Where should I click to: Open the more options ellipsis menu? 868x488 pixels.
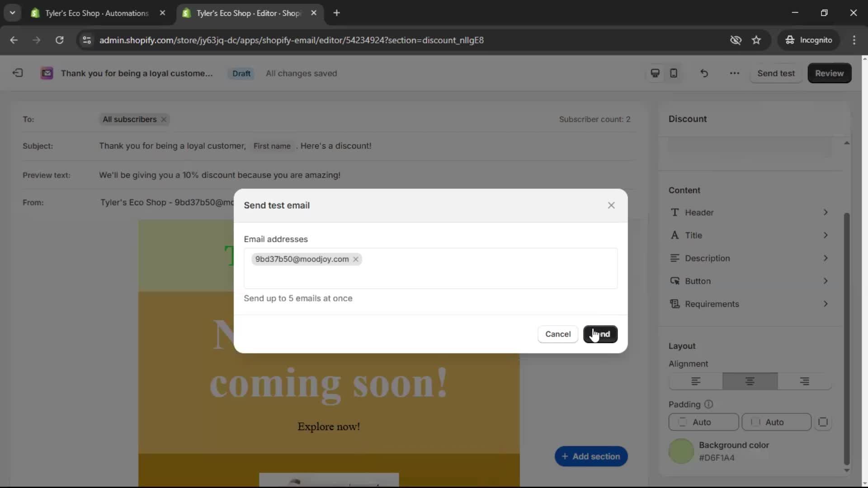click(734, 73)
